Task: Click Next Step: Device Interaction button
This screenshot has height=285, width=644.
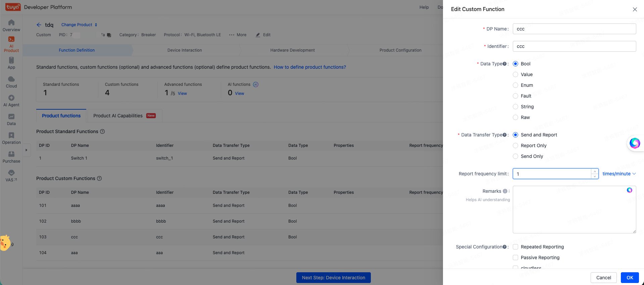Action: 334,278
